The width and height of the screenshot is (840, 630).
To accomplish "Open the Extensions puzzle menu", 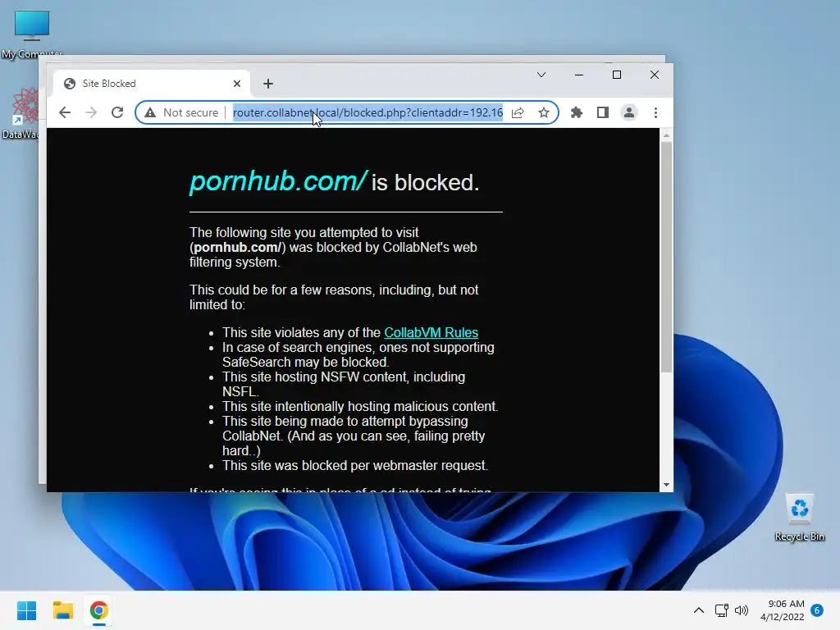I will [x=577, y=112].
